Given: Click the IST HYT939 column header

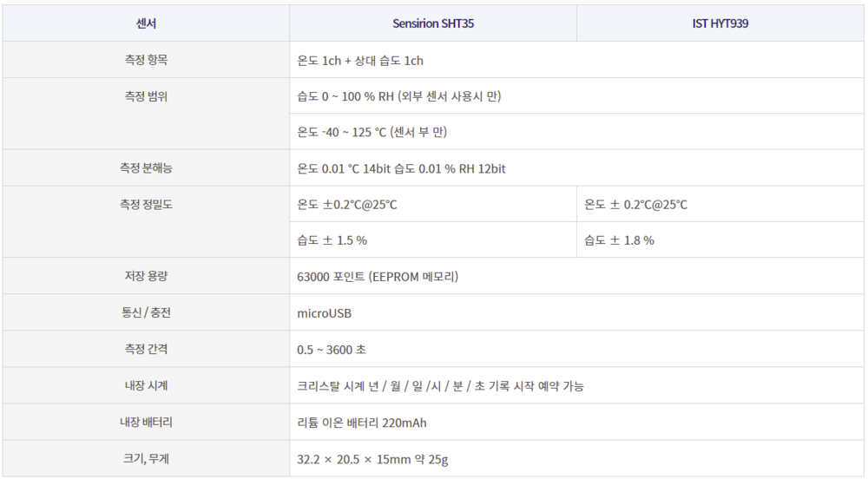Looking at the screenshot, I should click(x=720, y=23).
